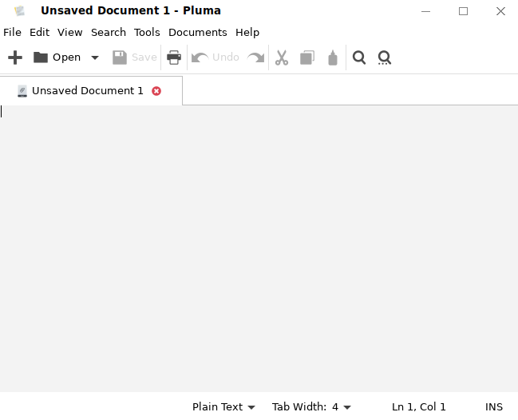Click the Open folder icon

coord(41,57)
